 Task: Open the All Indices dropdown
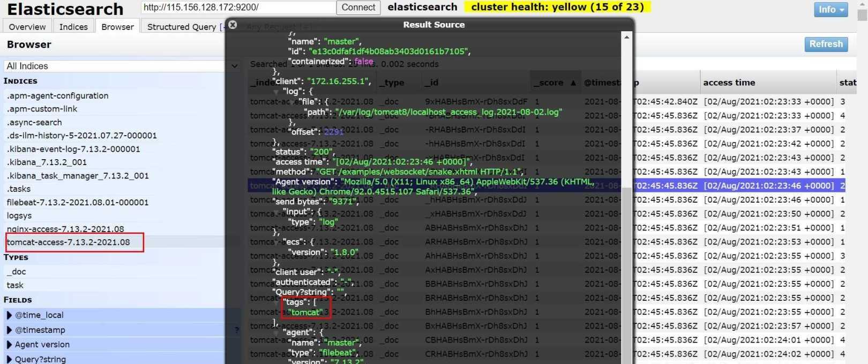[x=121, y=66]
